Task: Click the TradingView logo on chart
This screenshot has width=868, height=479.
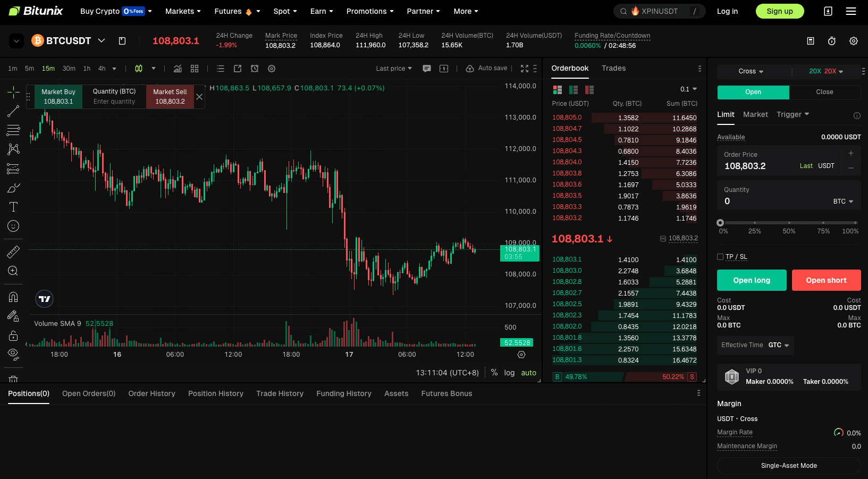Action: coord(45,299)
